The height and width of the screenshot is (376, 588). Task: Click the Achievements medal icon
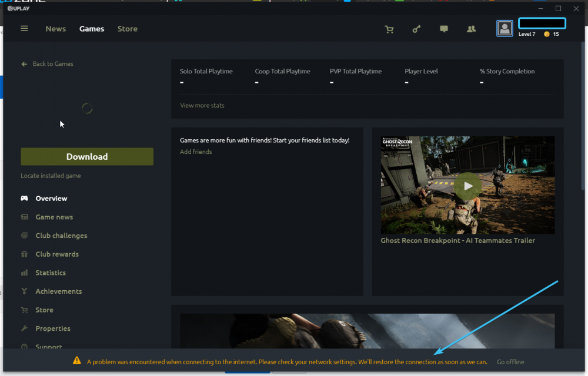point(24,291)
